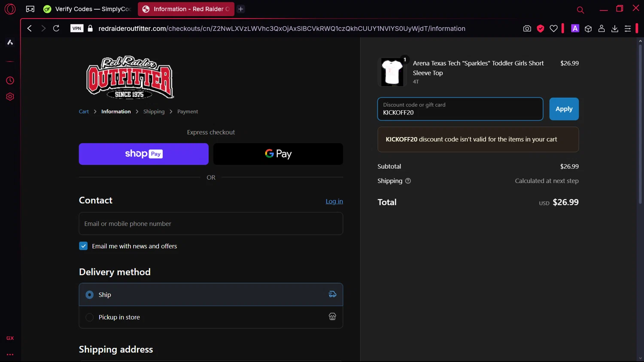Click the padlock site info icon
The image size is (644, 362).
tap(90, 28)
